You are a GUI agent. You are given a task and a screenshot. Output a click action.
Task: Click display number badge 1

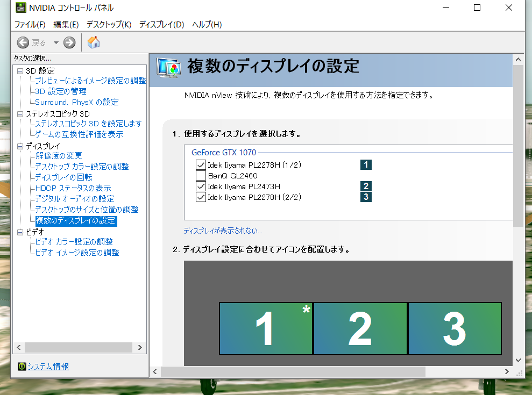366,165
